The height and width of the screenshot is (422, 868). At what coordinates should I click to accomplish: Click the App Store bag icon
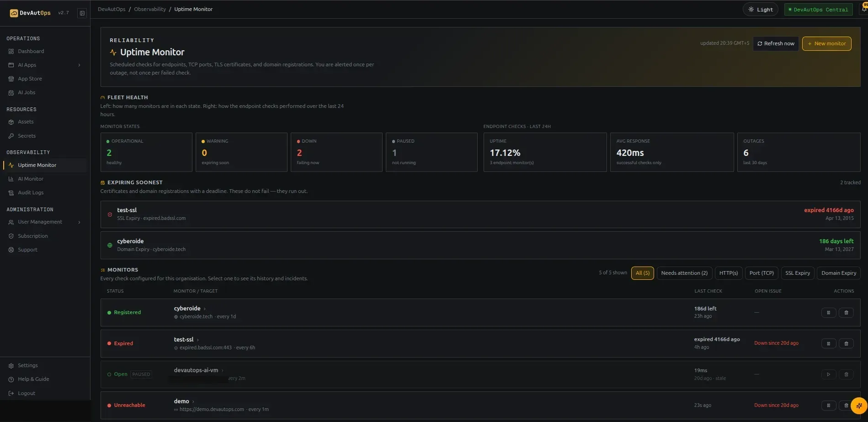point(11,79)
